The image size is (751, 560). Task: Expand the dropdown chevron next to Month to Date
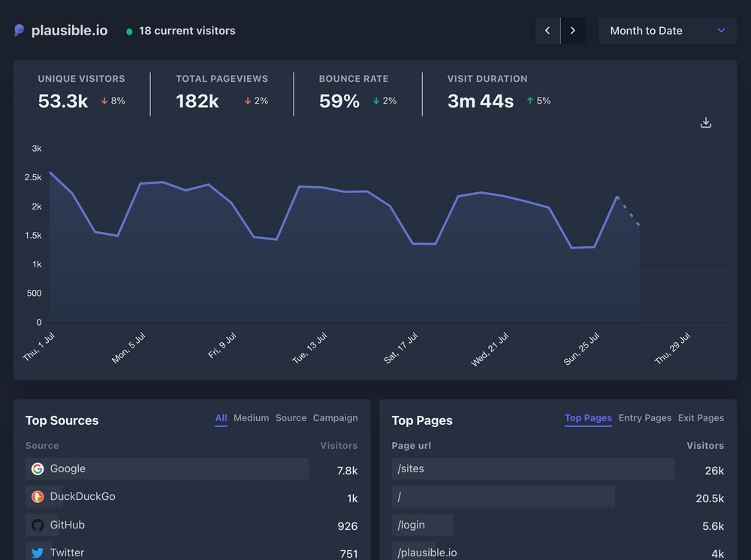pos(722,31)
